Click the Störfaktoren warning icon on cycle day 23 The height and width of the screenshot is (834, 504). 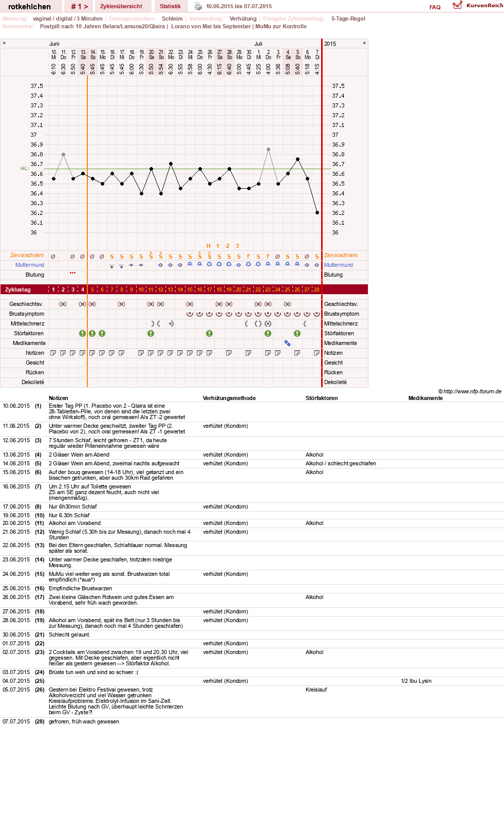point(268,333)
